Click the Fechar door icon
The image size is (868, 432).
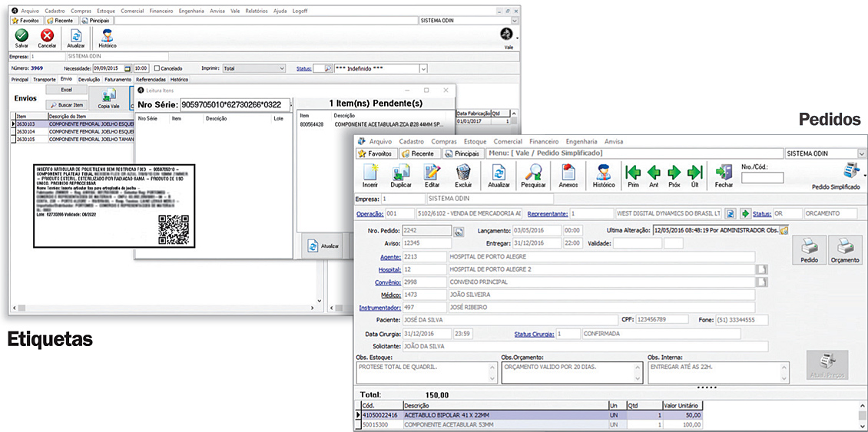[x=724, y=173]
